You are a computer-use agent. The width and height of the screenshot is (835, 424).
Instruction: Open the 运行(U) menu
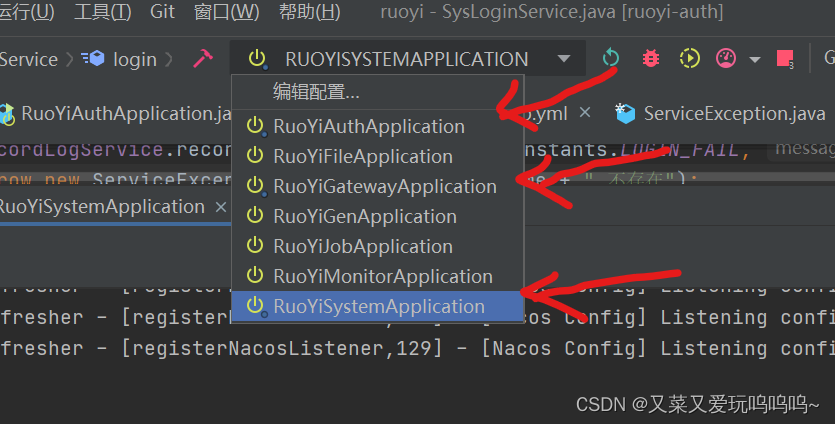pyautogui.click(x=27, y=12)
